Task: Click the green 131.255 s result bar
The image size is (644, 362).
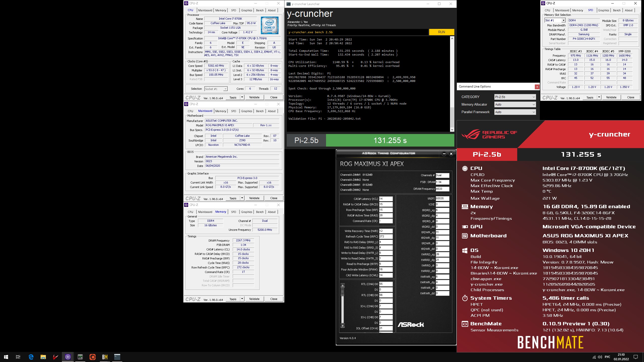Action: click(390, 140)
